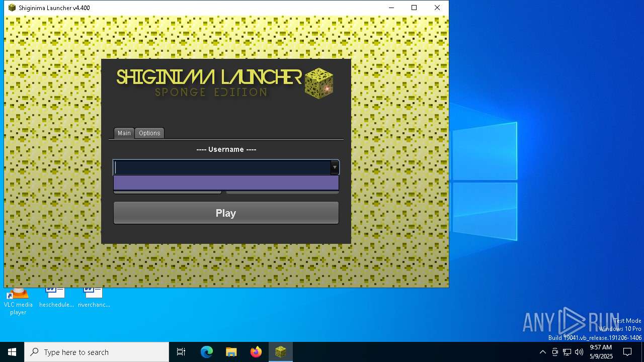This screenshot has width=644, height=362.
Task: Open network status tray icon
Action: (x=567, y=352)
